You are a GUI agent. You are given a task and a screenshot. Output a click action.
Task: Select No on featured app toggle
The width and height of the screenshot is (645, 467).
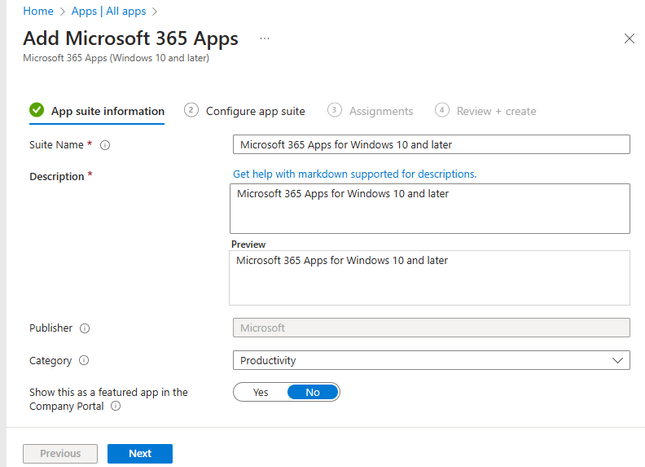tap(313, 392)
